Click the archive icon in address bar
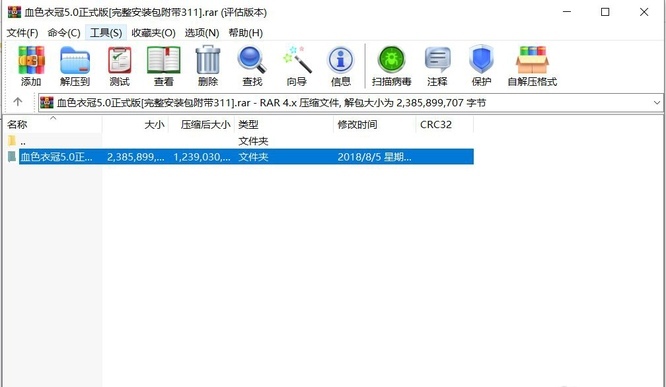666x387 pixels. coord(47,102)
